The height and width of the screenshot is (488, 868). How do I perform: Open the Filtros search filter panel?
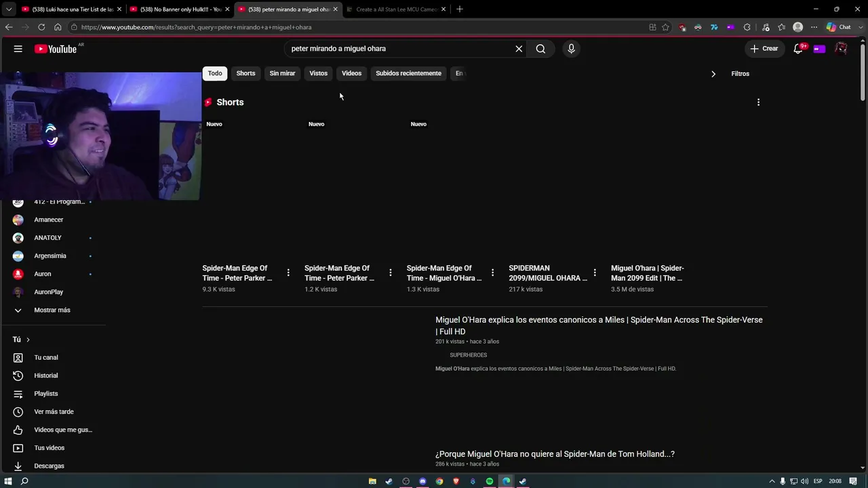[740, 74]
